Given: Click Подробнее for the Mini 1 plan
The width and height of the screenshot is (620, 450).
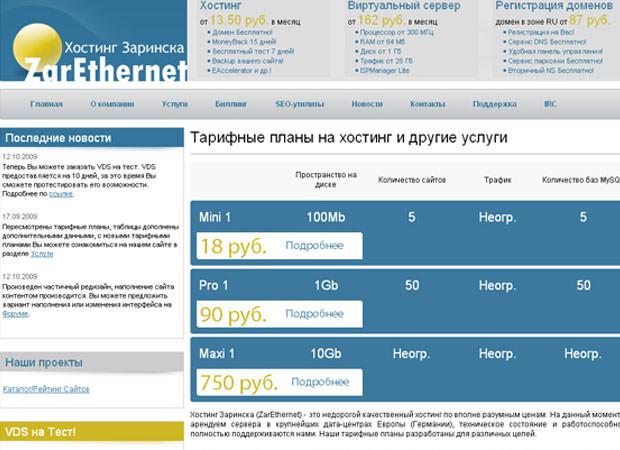Looking at the screenshot, I should click(314, 246).
